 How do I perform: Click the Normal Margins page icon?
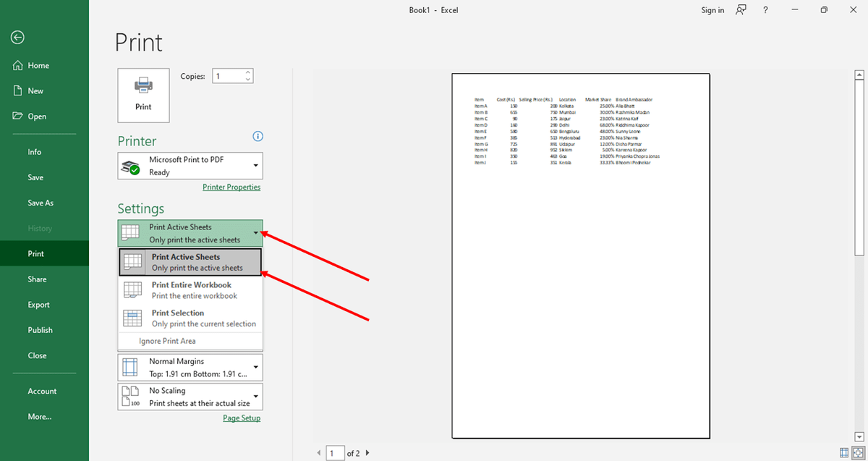click(x=130, y=367)
